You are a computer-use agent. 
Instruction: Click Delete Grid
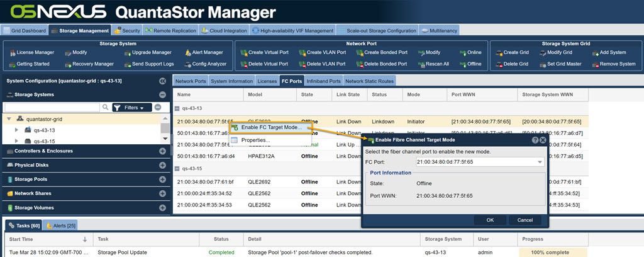point(512,64)
